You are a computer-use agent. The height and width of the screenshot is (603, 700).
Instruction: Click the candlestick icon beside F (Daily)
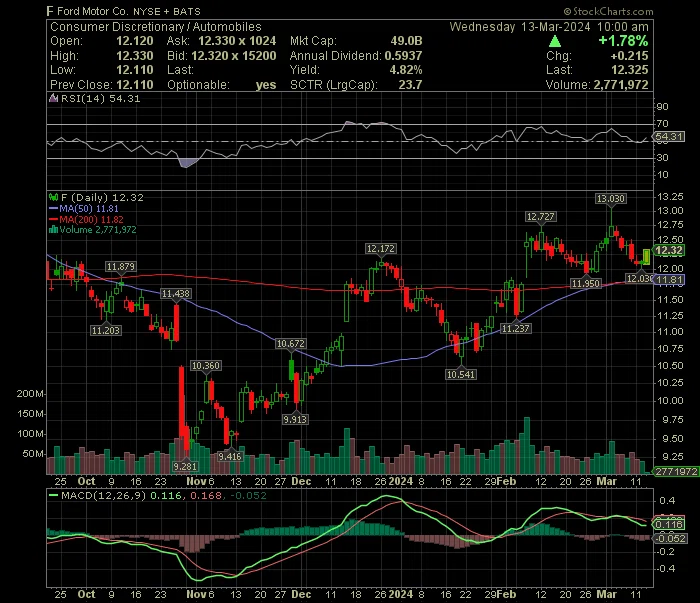[54, 197]
